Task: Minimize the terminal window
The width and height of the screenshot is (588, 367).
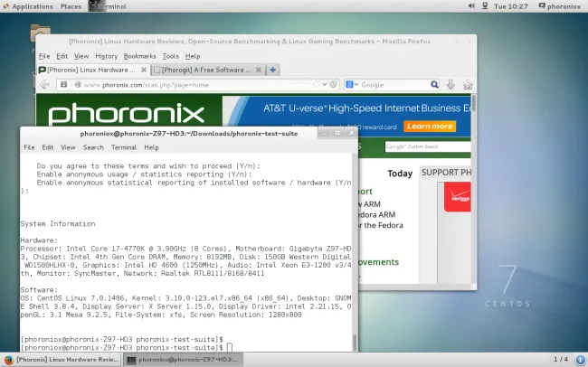Action: [x=324, y=133]
